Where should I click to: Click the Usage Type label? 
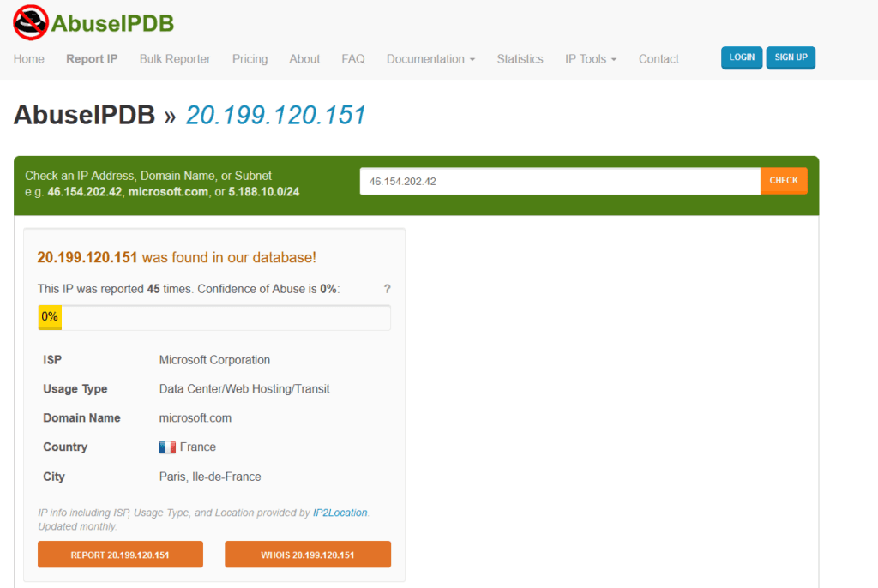pos(75,388)
